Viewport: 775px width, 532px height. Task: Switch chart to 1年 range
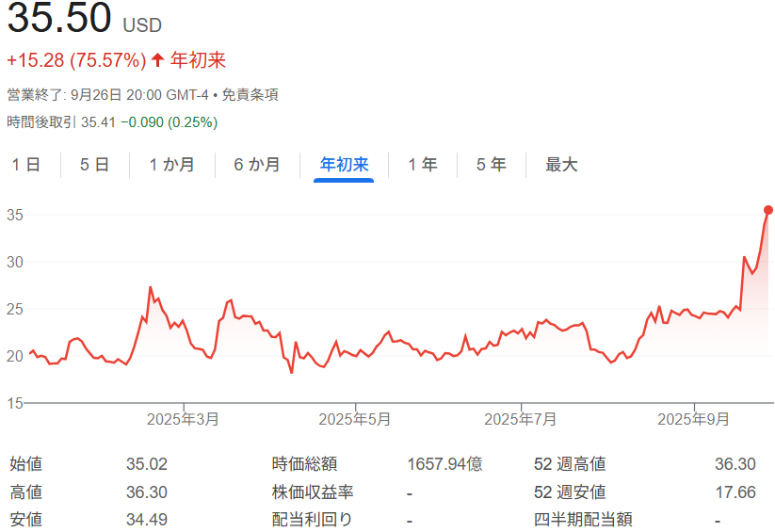click(x=423, y=165)
